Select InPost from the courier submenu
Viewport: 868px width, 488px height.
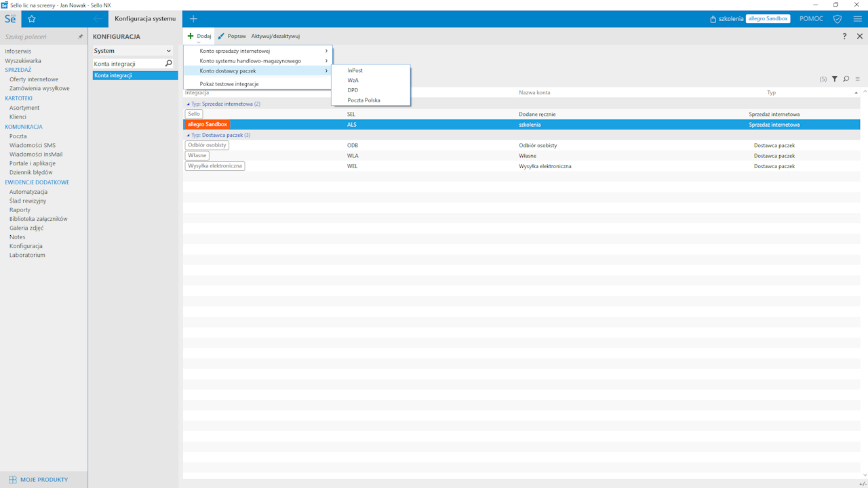click(x=355, y=70)
